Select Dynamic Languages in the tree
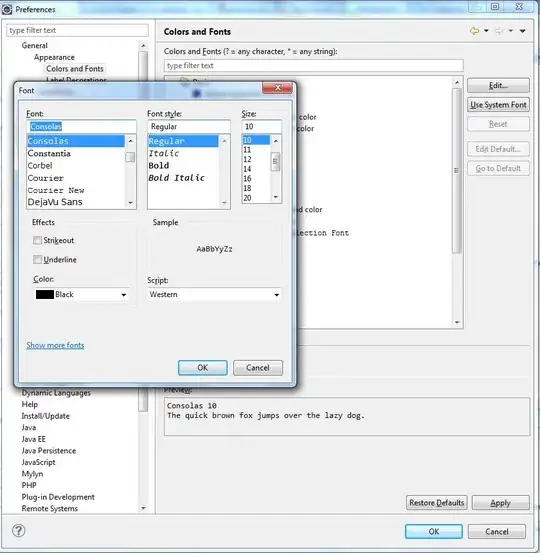Image resolution: width=540 pixels, height=553 pixels. click(x=56, y=393)
